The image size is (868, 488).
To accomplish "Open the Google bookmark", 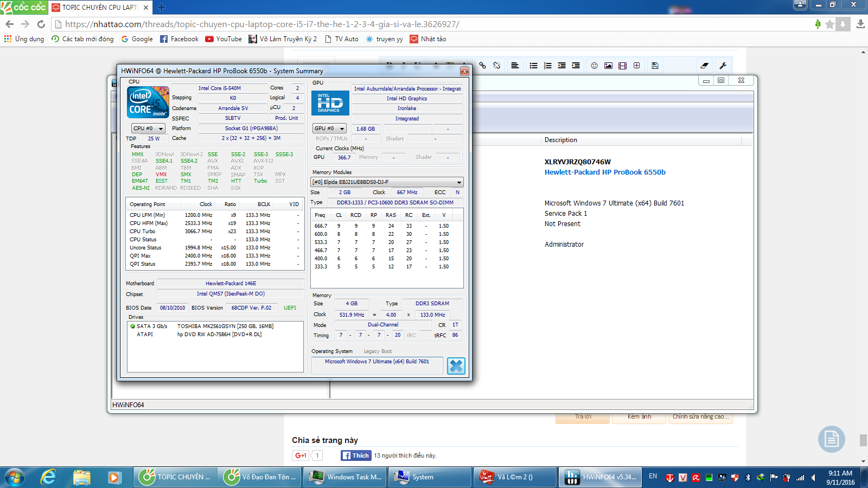I will (137, 39).
